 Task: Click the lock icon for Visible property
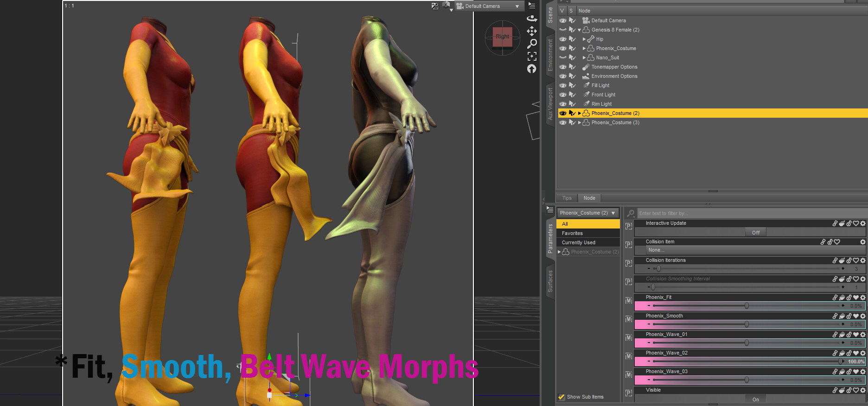(x=849, y=390)
